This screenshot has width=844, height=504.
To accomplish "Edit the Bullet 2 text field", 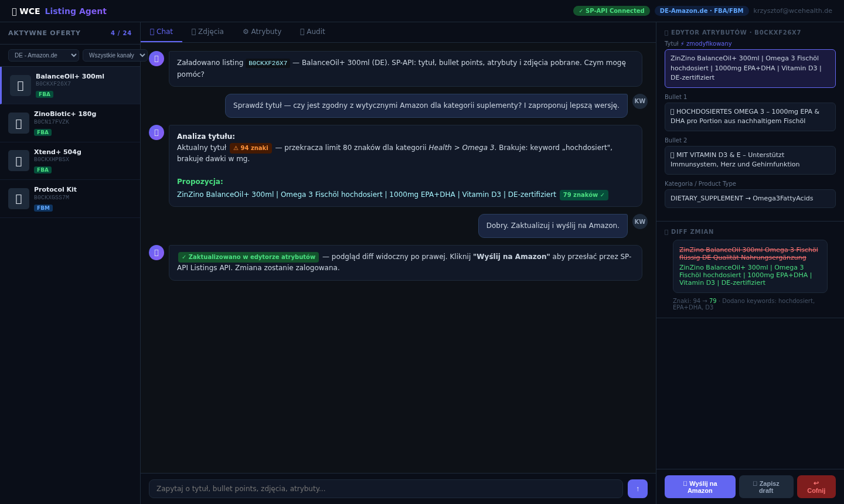I will coord(750,160).
